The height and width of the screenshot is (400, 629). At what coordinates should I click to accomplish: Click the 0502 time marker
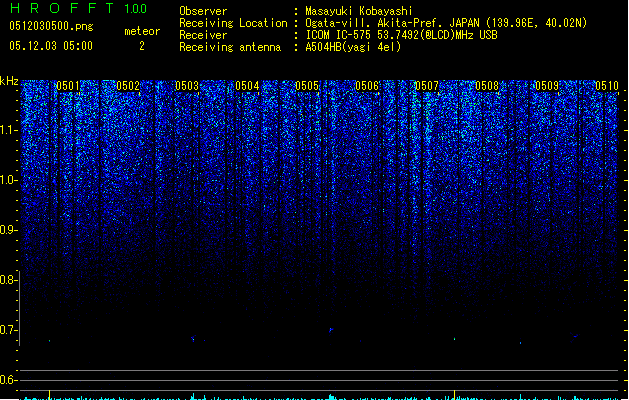click(x=128, y=86)
